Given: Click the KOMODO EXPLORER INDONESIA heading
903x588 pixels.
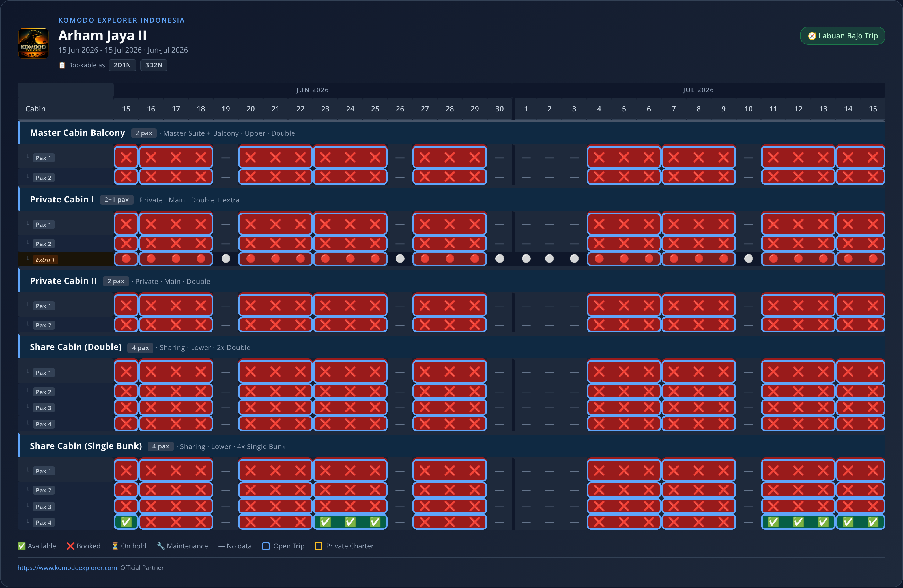Looking at the screenshot, I should click(121, 20).
